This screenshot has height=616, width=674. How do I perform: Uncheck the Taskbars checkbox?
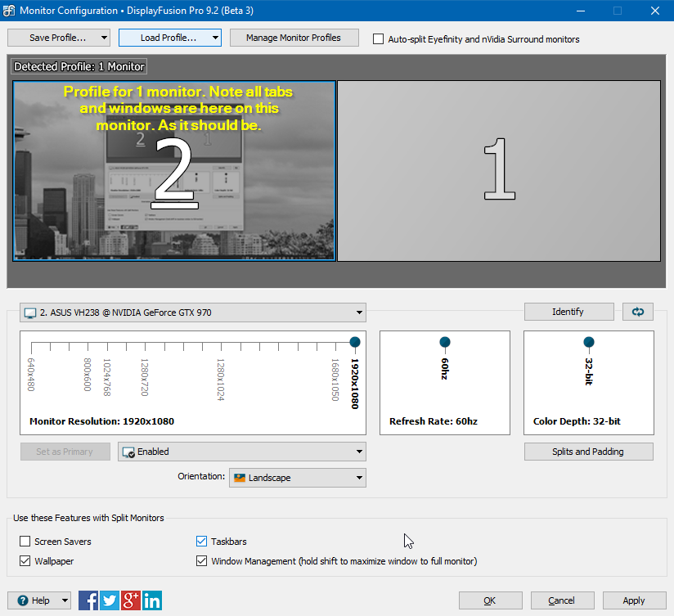(x=202, y=542)
